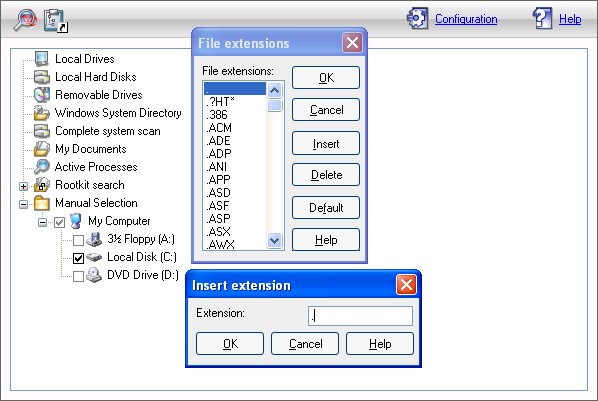
Task: Click the Delete button
Action: coord(326,175)
